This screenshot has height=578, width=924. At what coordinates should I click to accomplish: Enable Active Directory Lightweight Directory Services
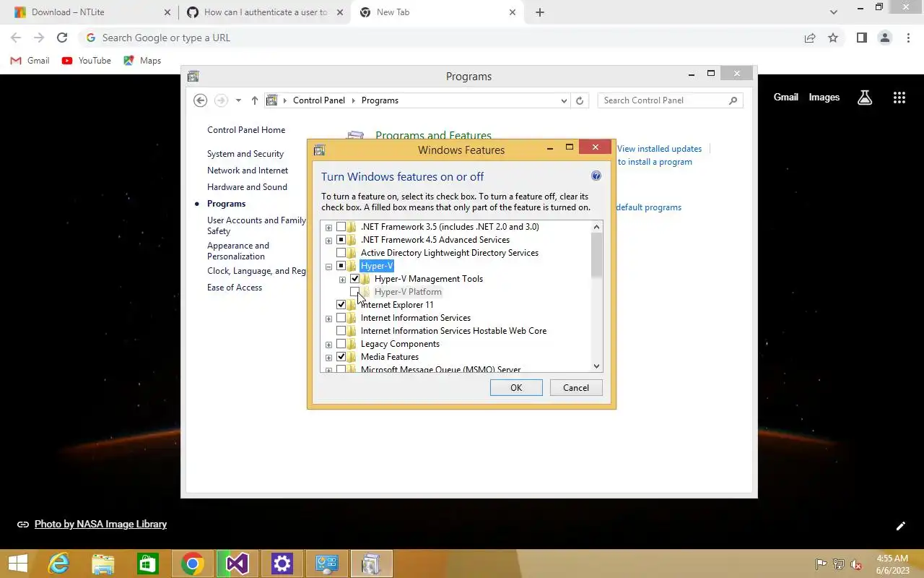tap(341, 253)
